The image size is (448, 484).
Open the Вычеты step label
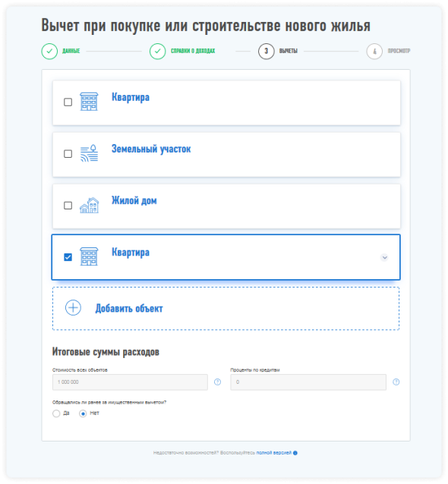click(x=289, y=51)
